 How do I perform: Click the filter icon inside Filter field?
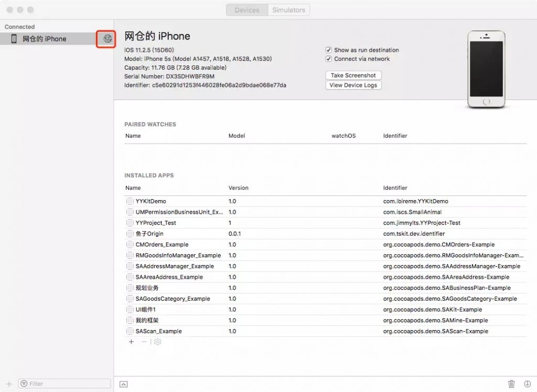point(24,384)
